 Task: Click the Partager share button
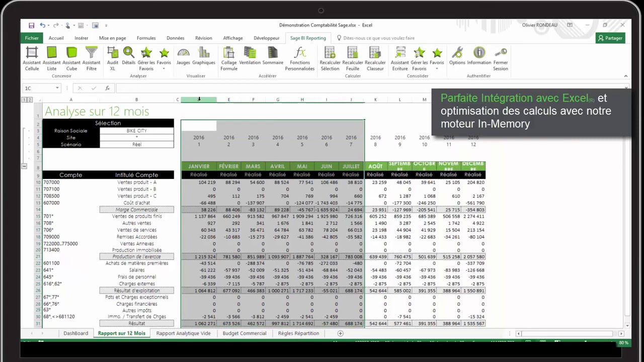pos(610,38)
